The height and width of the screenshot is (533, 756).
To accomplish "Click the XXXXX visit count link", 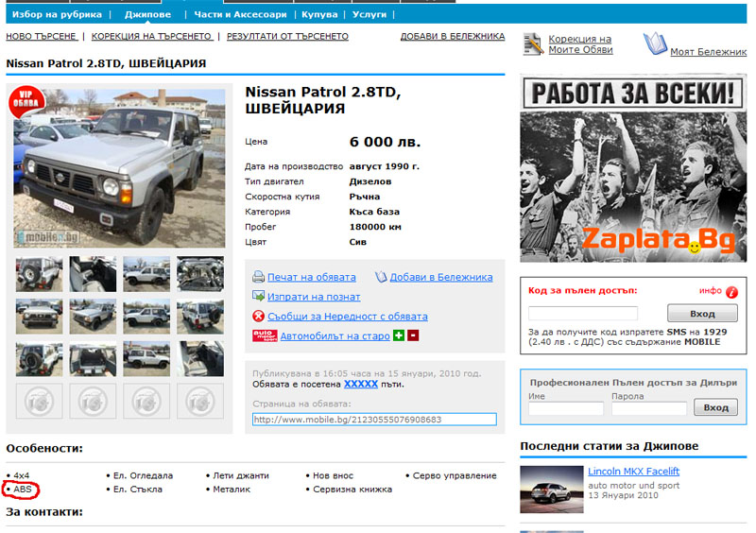I will 361,384.
